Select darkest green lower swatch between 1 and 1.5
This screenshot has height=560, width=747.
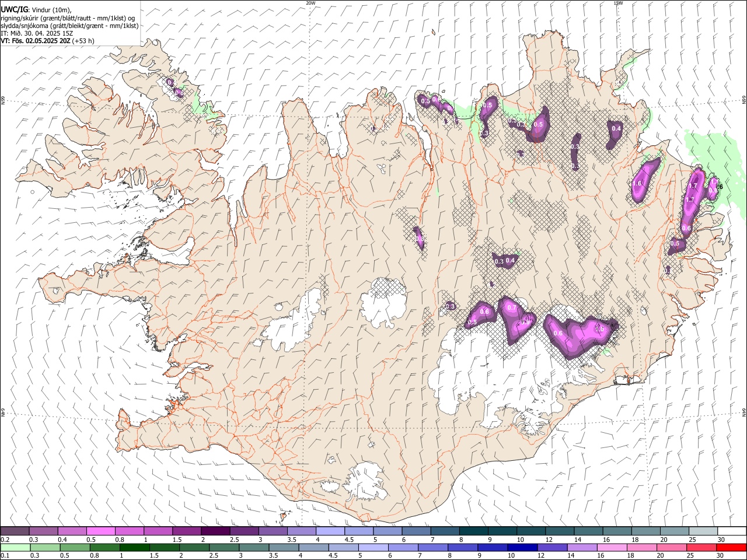click(x=135, y=548)
